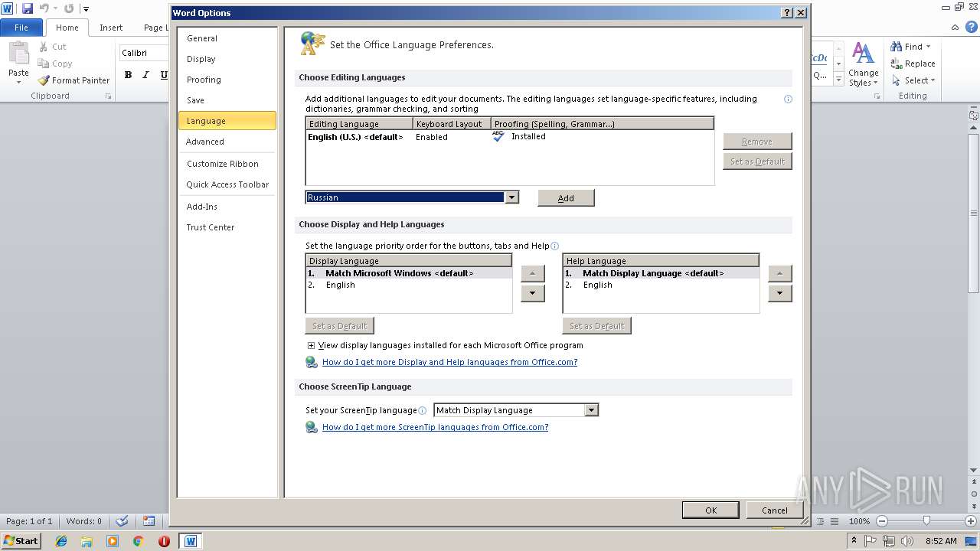The width and height of the screenshot is (980, 551).
Task: Open the Clipboard dialog launcher
Action: coord(108,96)
